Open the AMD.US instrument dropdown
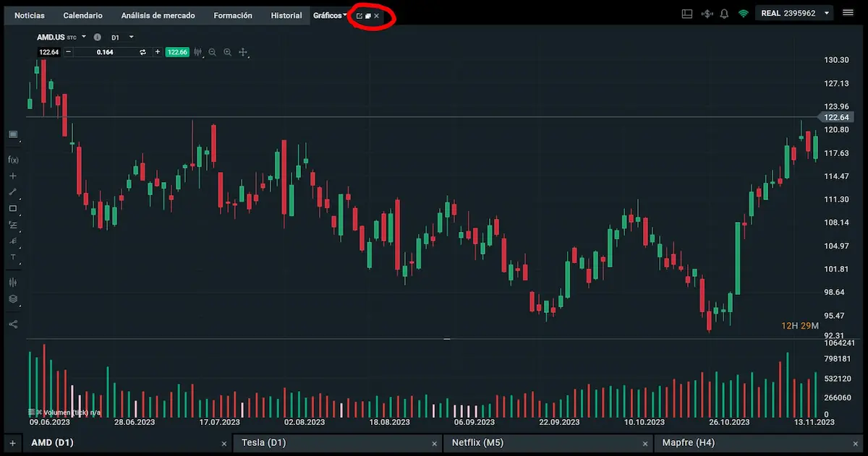The image size is (868, 456). pyautogui.click(x=83, y=36)
